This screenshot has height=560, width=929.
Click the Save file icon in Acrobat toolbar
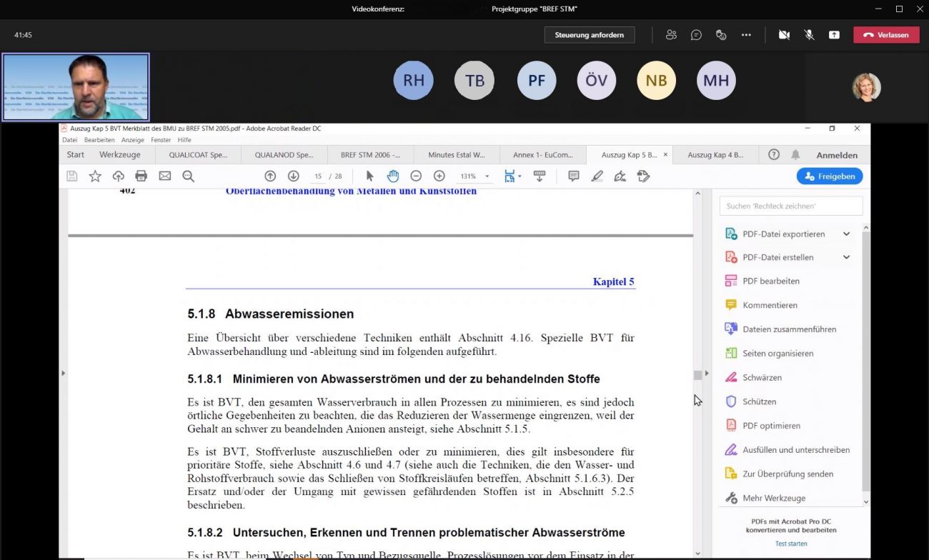71,176
